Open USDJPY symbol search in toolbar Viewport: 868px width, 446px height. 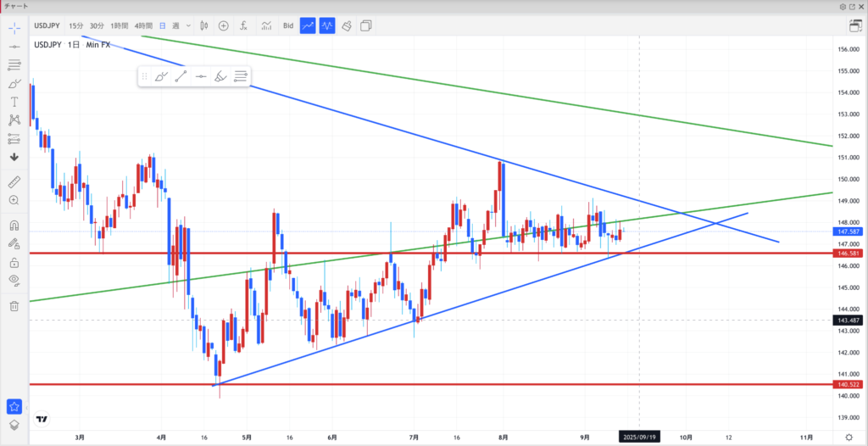point(47,25)
